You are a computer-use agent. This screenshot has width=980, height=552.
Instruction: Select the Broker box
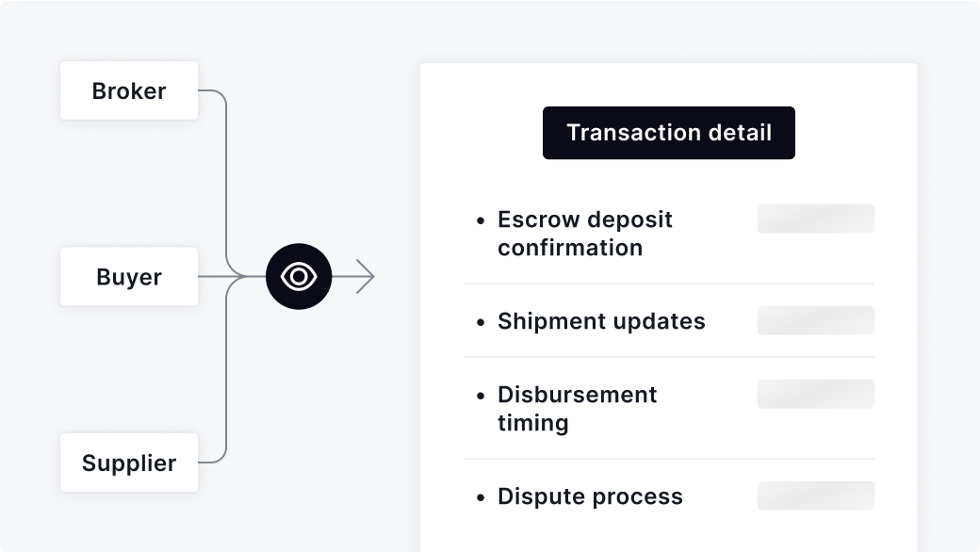click(x=129, y=90)
